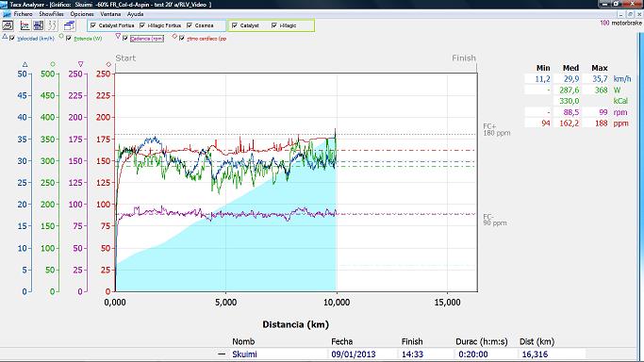The image size is (644, 362).
Task: Click the boxed Cadencia (rpm) label
Action: (147, 39)
